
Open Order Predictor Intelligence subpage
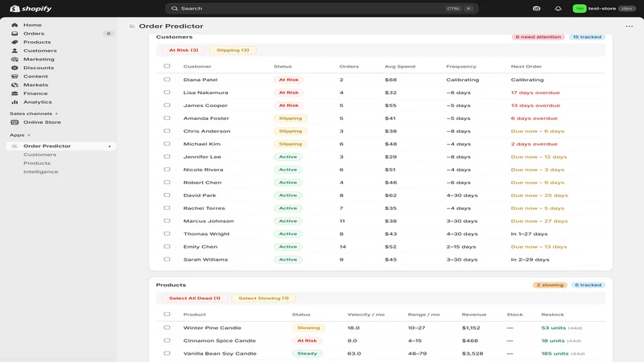point(41,172)
